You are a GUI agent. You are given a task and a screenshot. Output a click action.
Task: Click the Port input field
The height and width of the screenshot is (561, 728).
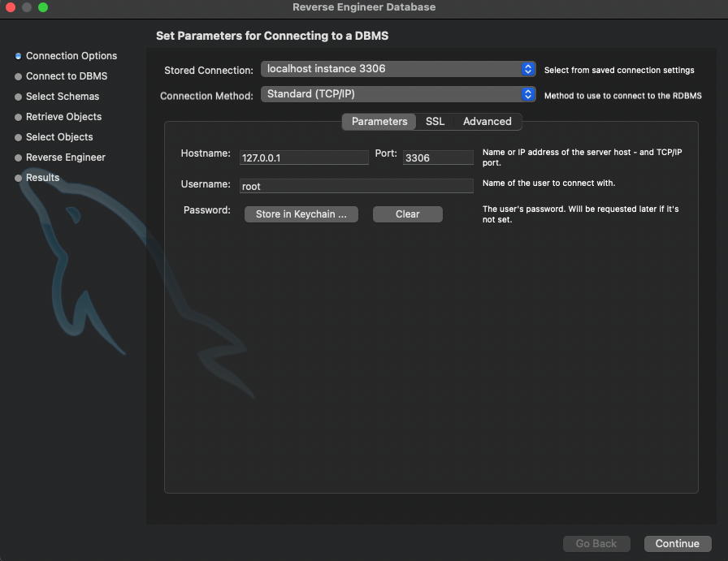438,157
